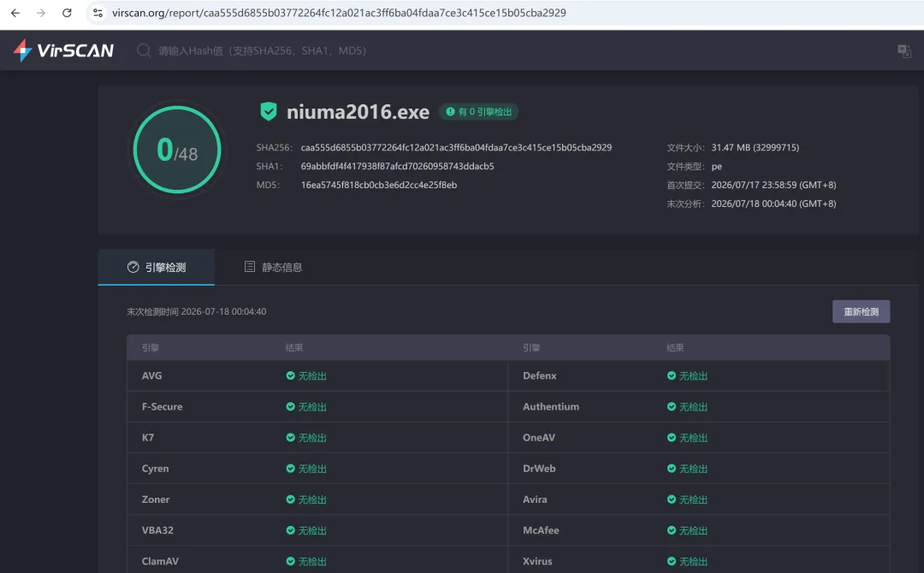924x573 pixels.
Task: Click the 引擎检测 tab gauge icon
Action: coord(133,268)
